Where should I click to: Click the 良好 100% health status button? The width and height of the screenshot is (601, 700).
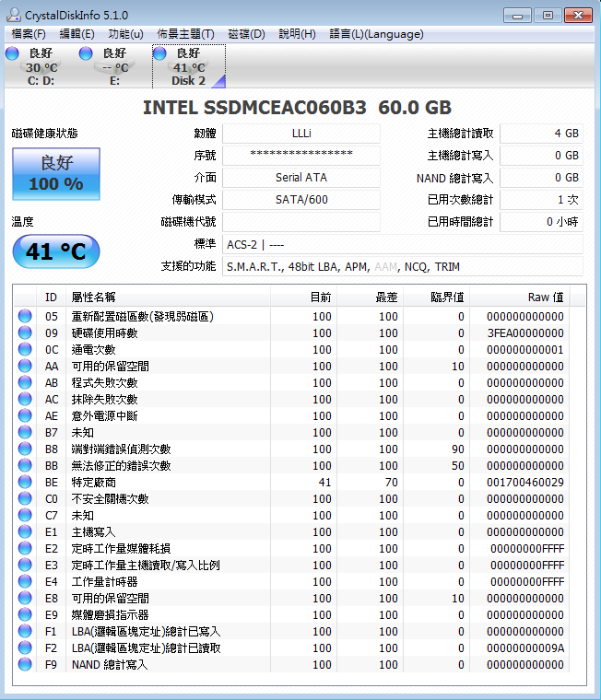click(56, 174)
